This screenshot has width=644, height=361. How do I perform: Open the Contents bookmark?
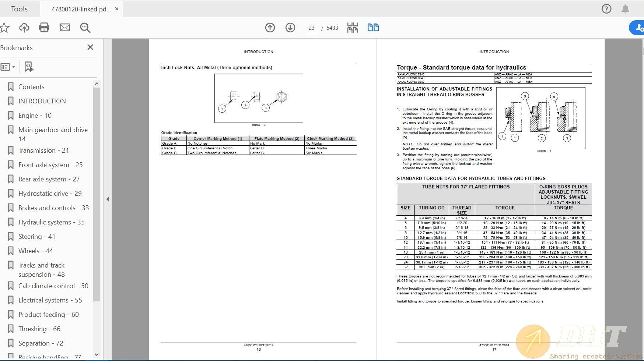[x=31, y=87]
